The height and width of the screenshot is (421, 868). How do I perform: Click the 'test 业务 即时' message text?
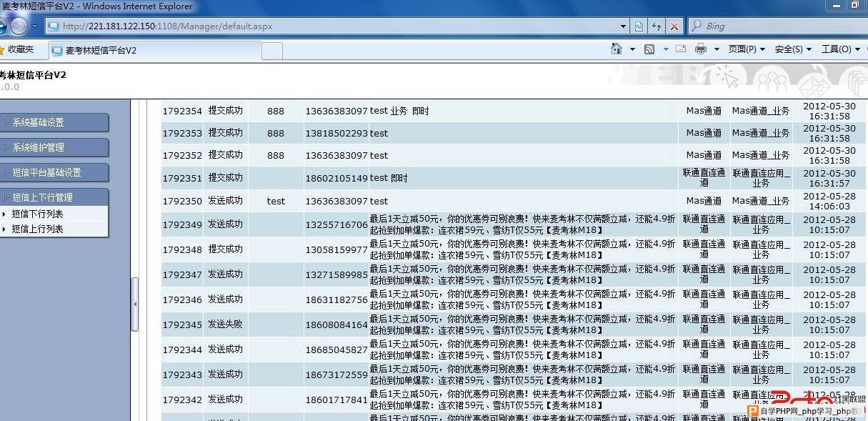(399, 111)
